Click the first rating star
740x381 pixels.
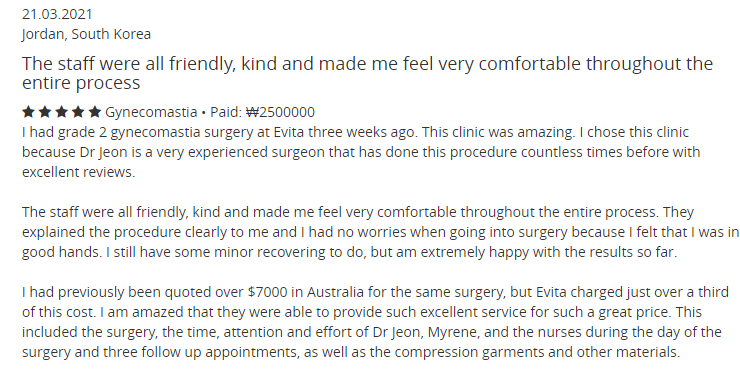pyautogui.click(x=28, y=112)
